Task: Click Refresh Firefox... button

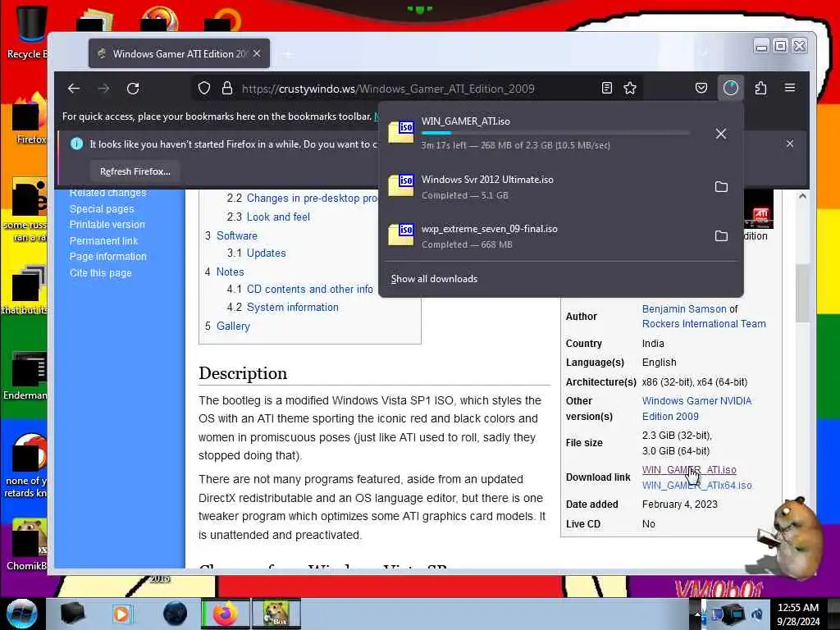Action: tap(135, 171)
